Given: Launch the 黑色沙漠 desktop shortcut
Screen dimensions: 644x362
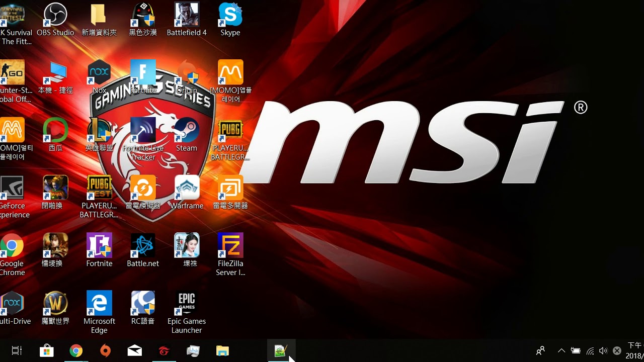Looking at the screenshot, I should pos(143,19).
